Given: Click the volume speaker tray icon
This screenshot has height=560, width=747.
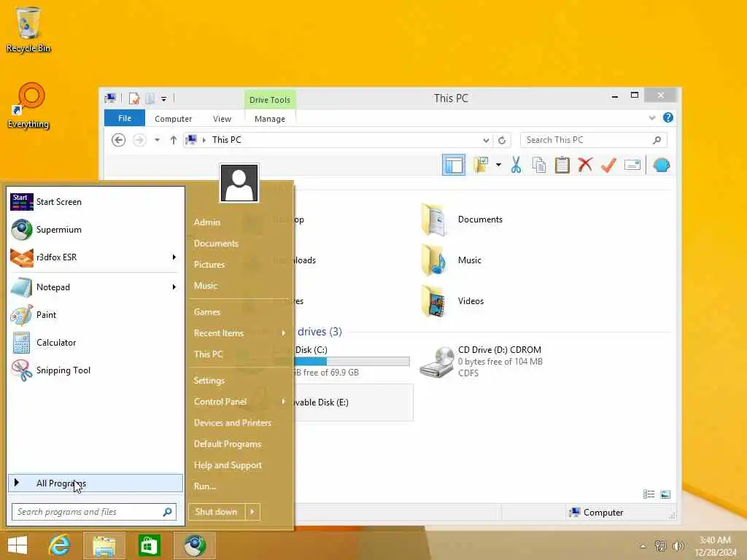Looking at the screenshot, I should (x=678, y=545).
